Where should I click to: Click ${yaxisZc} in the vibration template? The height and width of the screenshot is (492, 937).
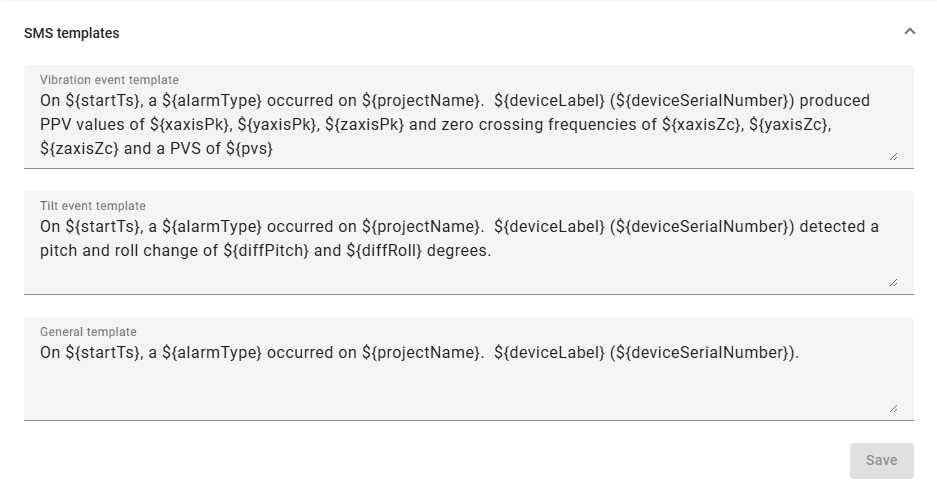[x=791, y=125]
